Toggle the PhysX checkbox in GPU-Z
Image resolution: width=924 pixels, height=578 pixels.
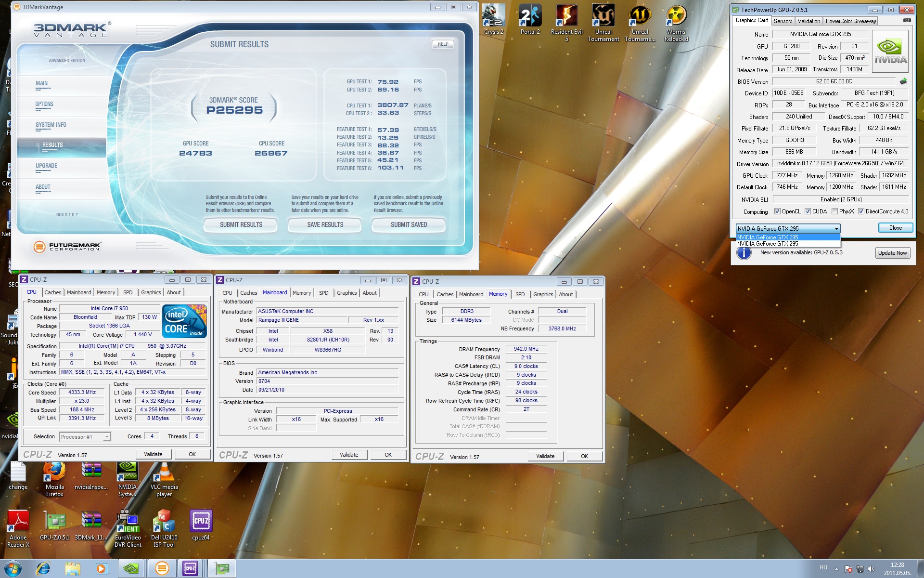point(834,211)
